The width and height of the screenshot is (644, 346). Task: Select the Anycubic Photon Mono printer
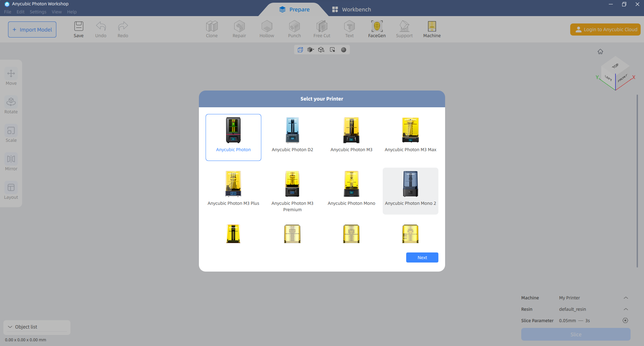point(352,191)
